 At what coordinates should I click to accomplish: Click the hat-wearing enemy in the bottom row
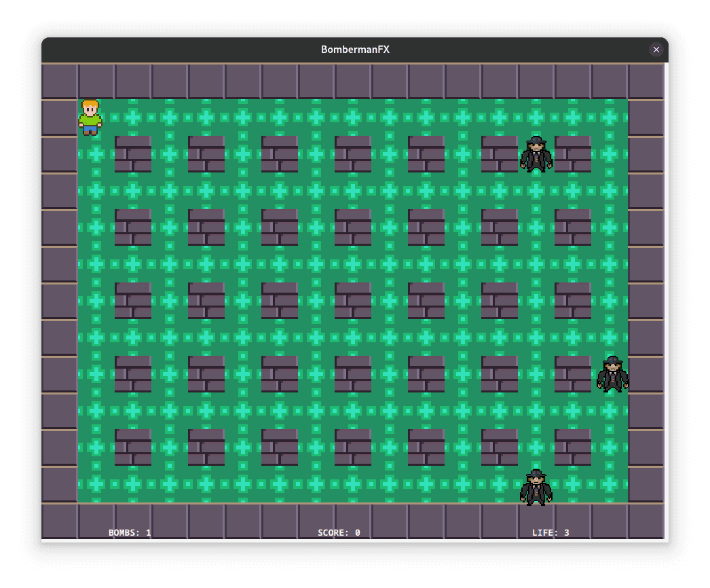click(536, 487)
